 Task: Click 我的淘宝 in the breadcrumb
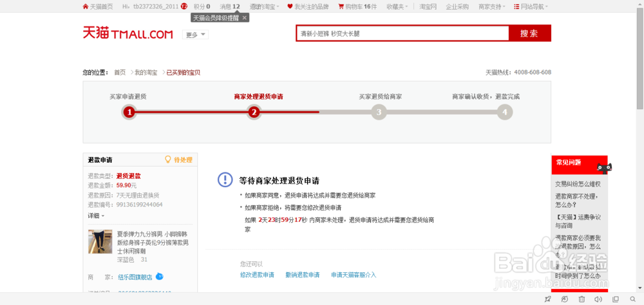[x=146, y=73]
